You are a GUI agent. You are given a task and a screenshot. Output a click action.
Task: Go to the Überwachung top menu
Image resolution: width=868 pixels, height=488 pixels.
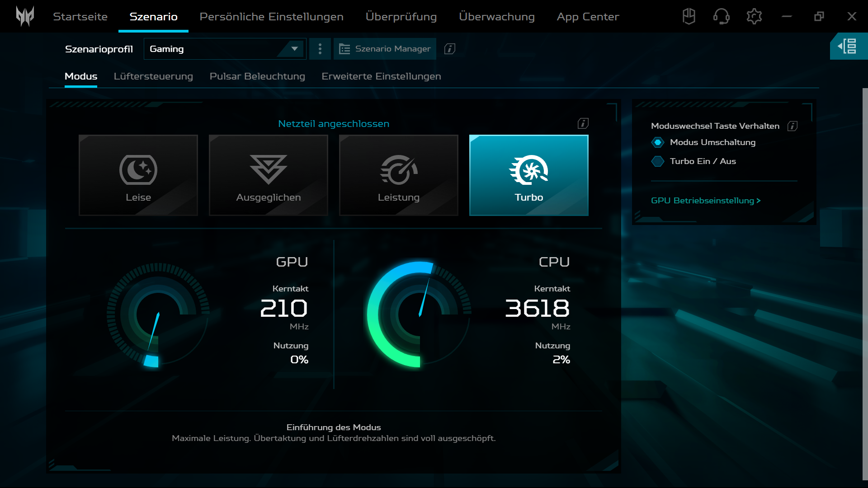(x=496, y=17)
